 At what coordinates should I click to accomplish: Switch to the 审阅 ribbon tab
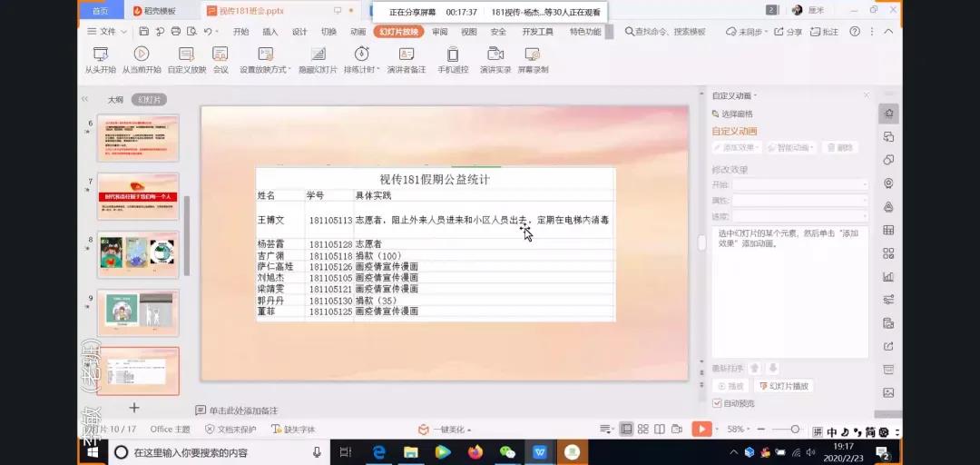(440, 32)
